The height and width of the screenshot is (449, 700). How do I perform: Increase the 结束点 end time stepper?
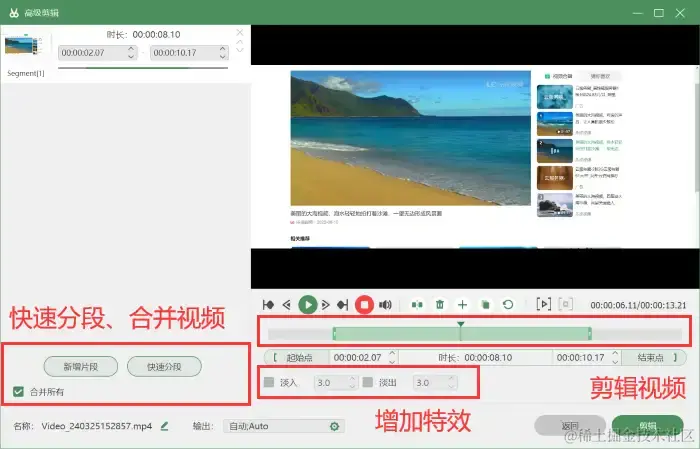(x=615, y=353)
